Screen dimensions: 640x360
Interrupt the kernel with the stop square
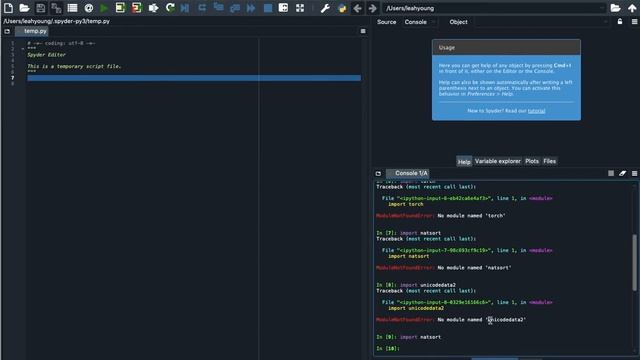pos(611,173)
